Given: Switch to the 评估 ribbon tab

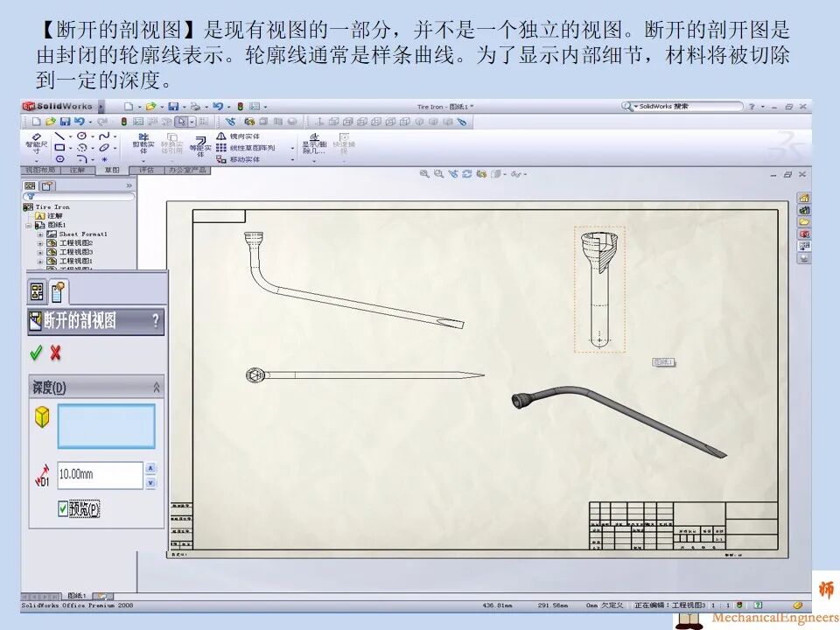Looking at the screenshot, I should 143,169.
